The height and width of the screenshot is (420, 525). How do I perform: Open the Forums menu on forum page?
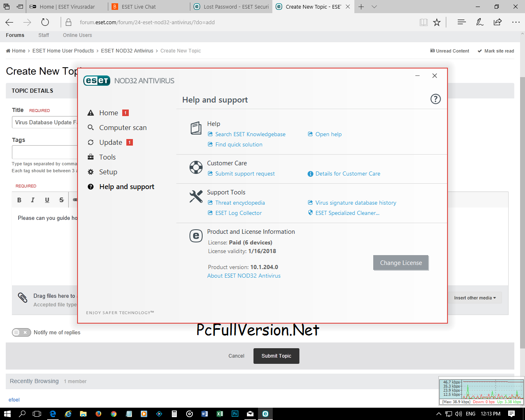coord(15,35)
